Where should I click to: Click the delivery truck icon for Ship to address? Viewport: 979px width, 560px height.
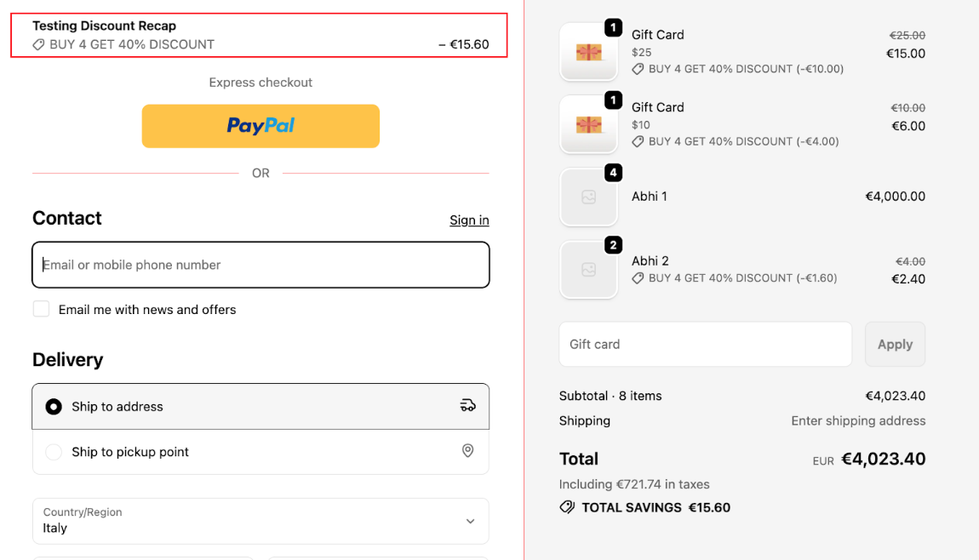click(467, 406)
